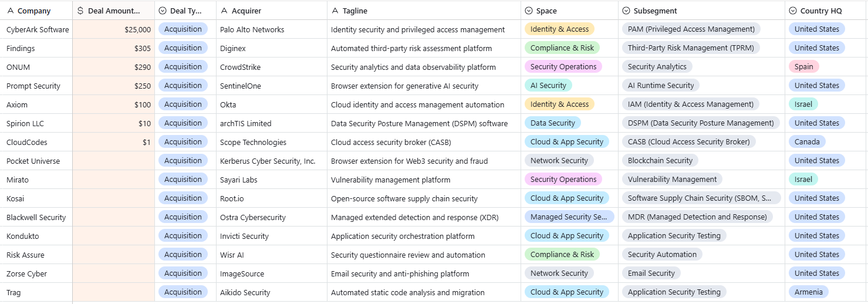Click the tagline about Web3 security and fraud

click(x=410, y=161)
